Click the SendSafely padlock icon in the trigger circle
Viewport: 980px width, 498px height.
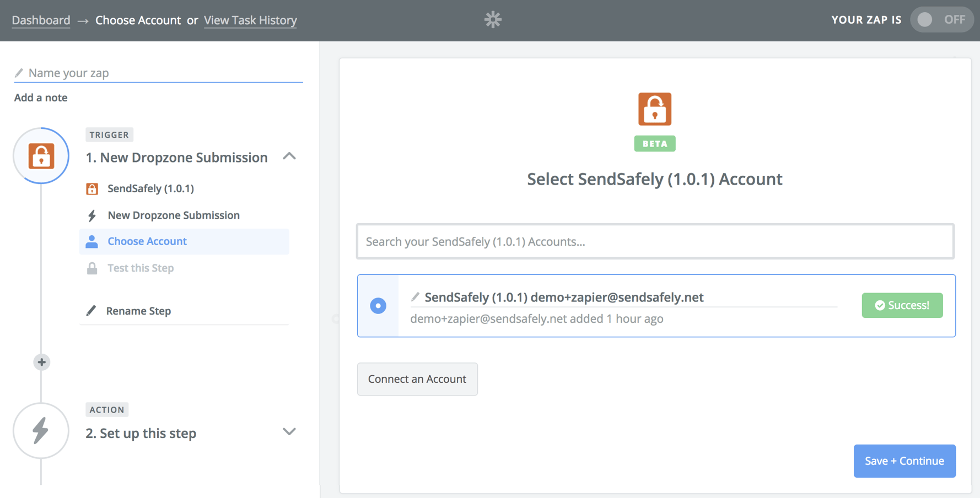pos(41,156)
